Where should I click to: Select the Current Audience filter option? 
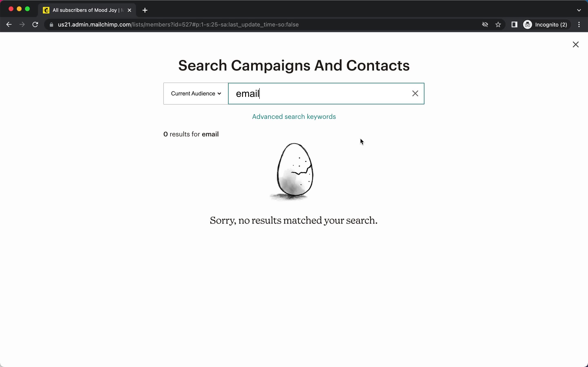pyautogui.click(x=196, y=93)
